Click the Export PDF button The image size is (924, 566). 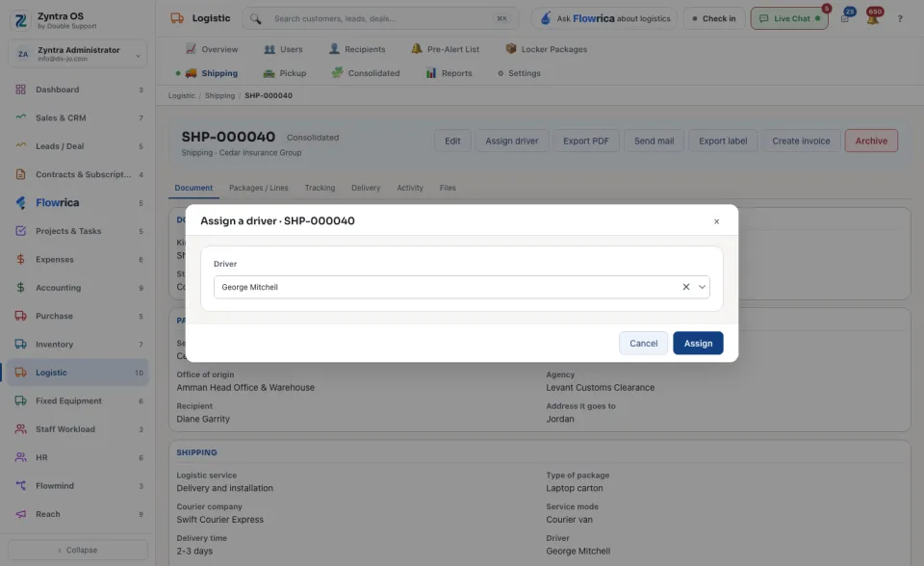coord(586,141)
